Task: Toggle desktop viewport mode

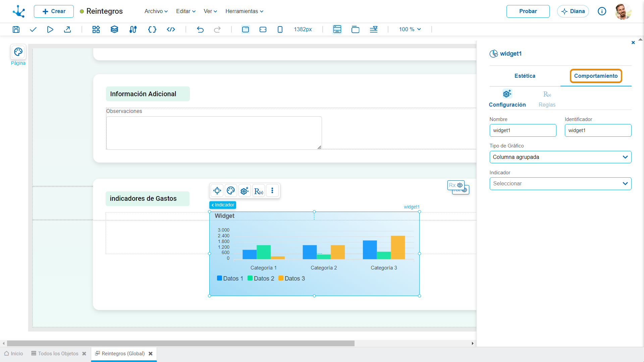Action: coord(246,29)
